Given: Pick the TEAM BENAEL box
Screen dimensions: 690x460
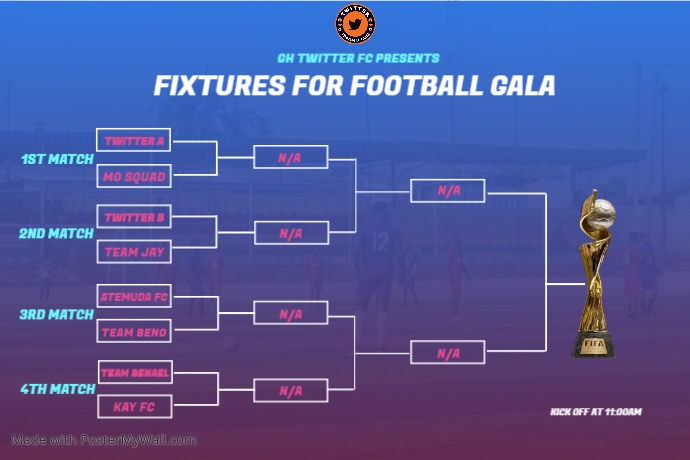Looking at the screenshot, I should pyautogui.click(x=133, y=372).
